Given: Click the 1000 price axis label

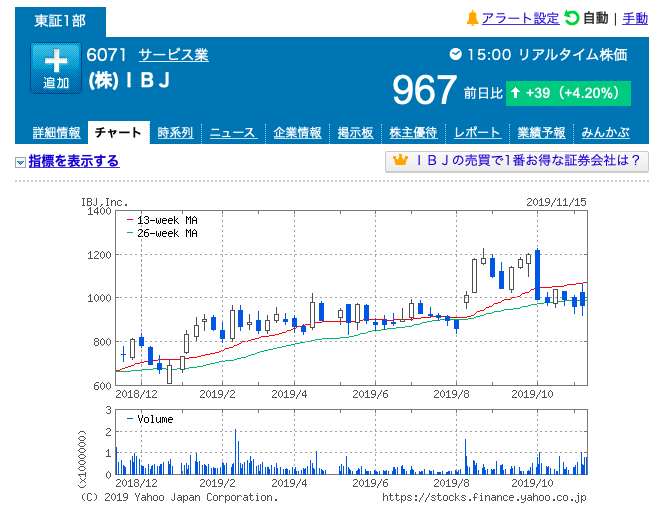Looking at the screenshot, I should coord(99,298).
